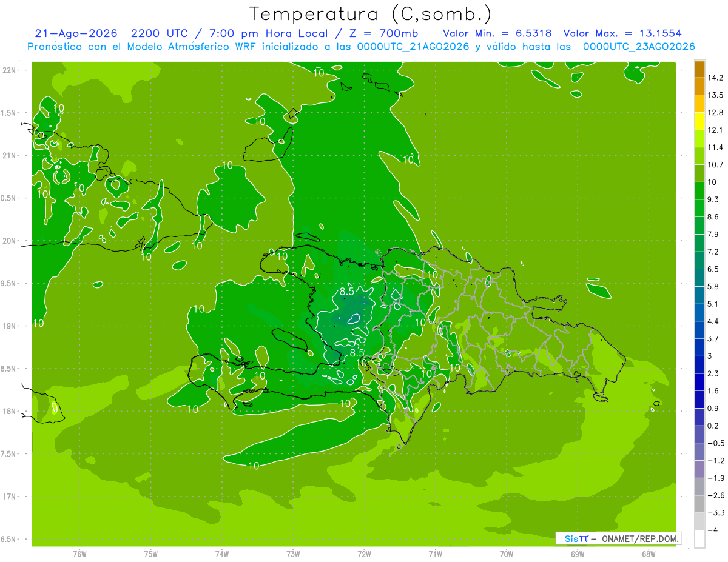
Task: Click the 'Temperatura (C,somb.)' chart title
Action: tap(371, 15)
